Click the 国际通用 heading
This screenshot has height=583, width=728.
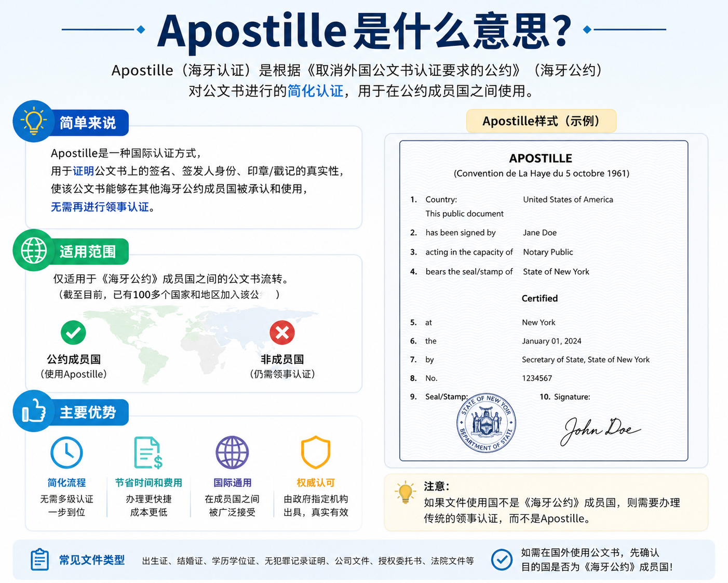click(x=232, y=483)
